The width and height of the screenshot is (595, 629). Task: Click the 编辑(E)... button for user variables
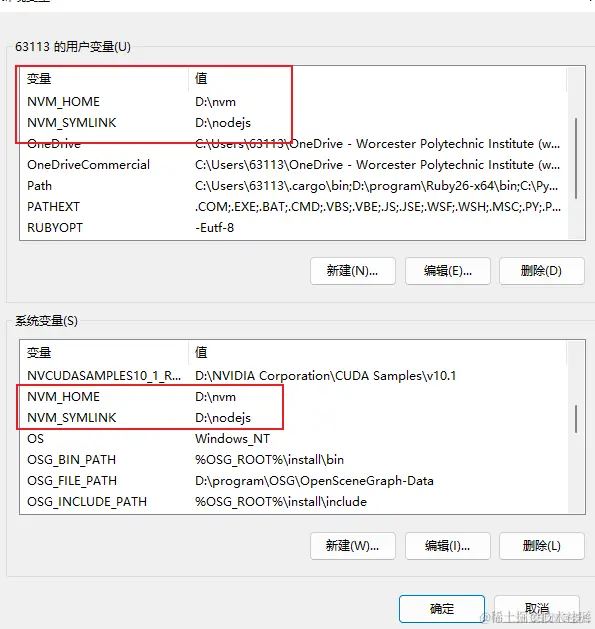click(x=448, y=271)
